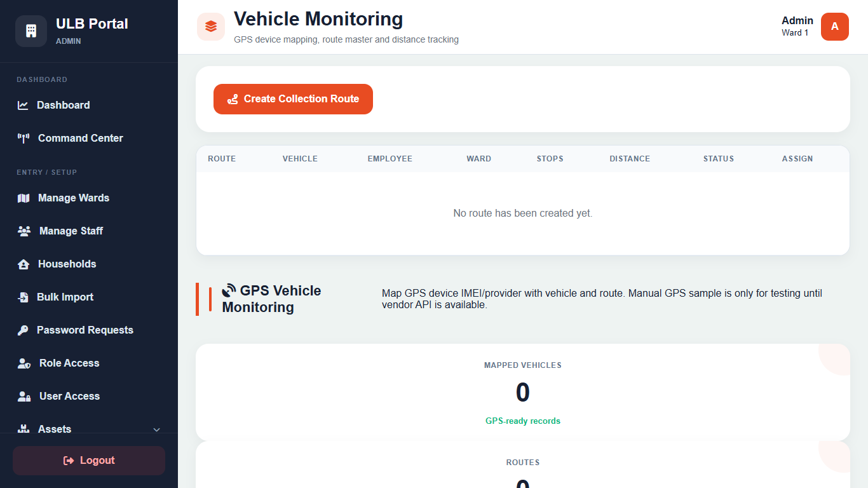Click the STOPS column header

(x=550, y=159)
